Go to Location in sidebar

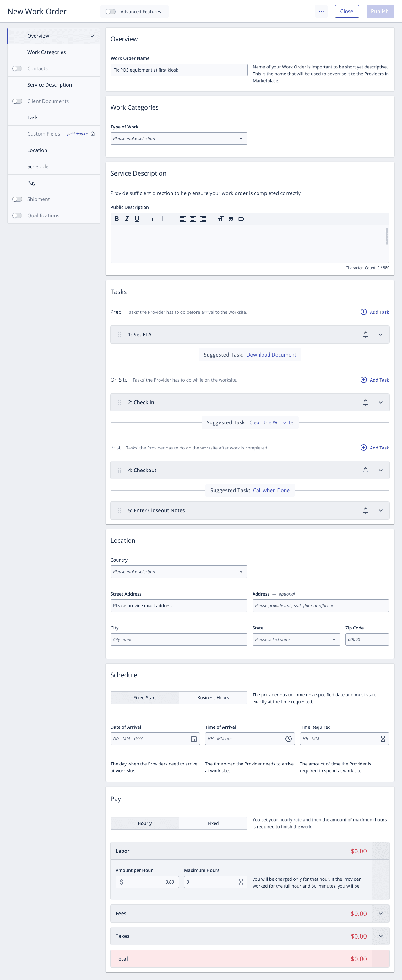point(54,150)
